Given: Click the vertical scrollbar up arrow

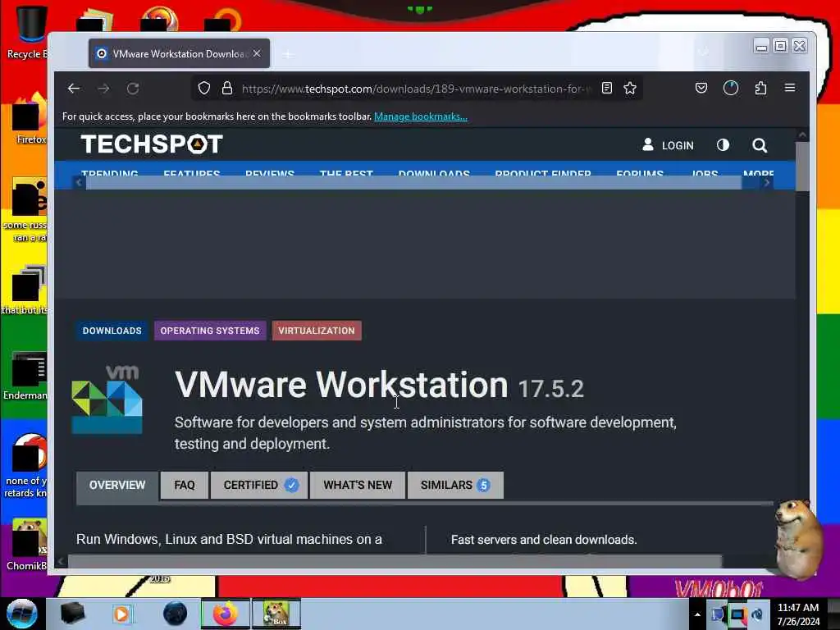Looking at the screenshot, I should [x=802, y=135].
